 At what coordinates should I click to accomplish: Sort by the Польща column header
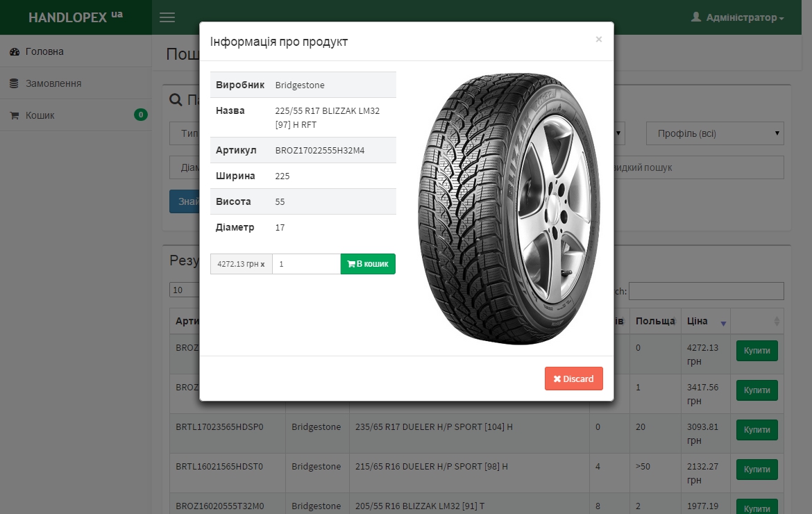coord(654,321)
